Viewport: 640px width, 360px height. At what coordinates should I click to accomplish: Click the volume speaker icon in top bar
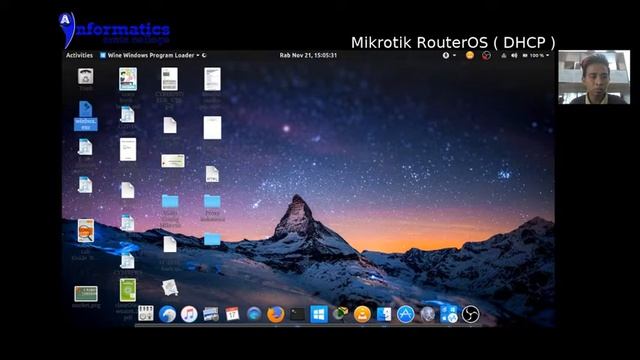point(514,55)
